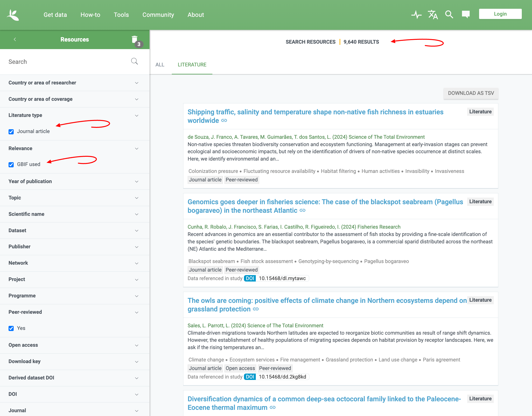Screen dimensions: 532x416
Task: Open the system health pulse icon
Action: click(416, 15)
